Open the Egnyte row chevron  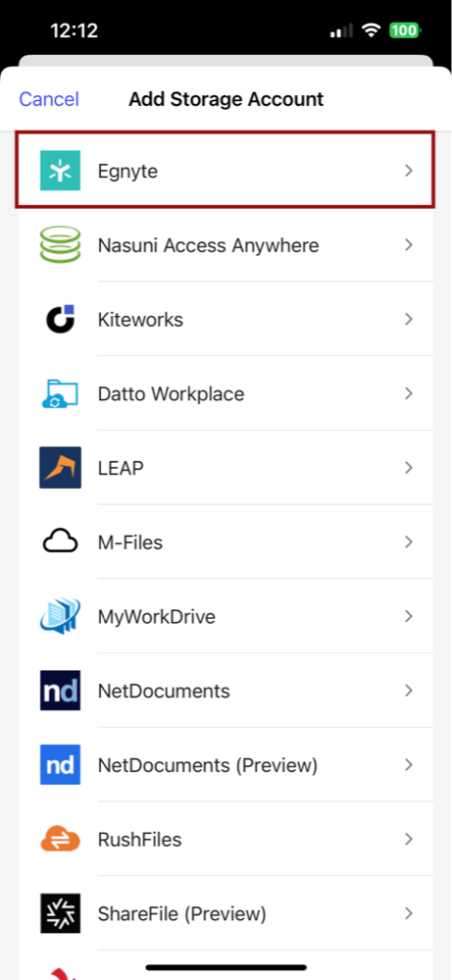409,171
